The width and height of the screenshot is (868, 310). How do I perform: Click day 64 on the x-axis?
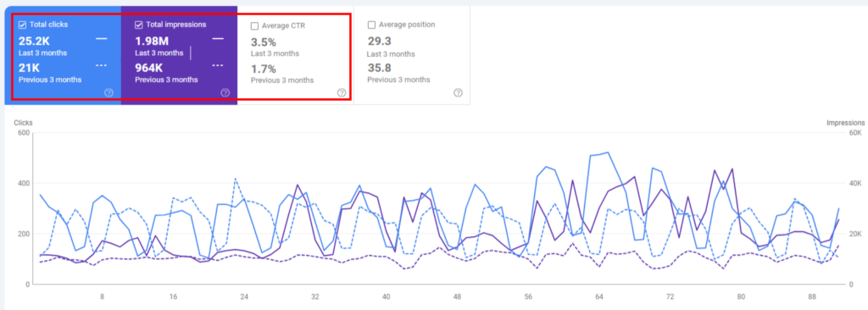599,296
